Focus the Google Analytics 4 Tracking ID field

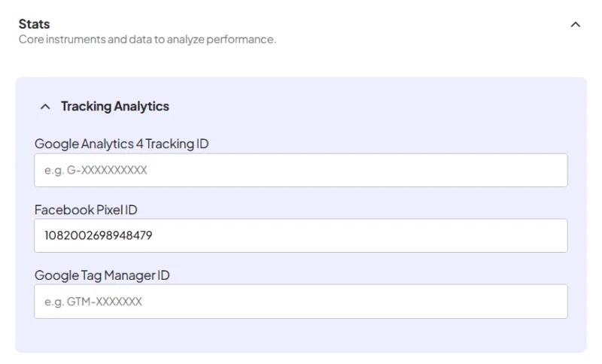(301, 170)
